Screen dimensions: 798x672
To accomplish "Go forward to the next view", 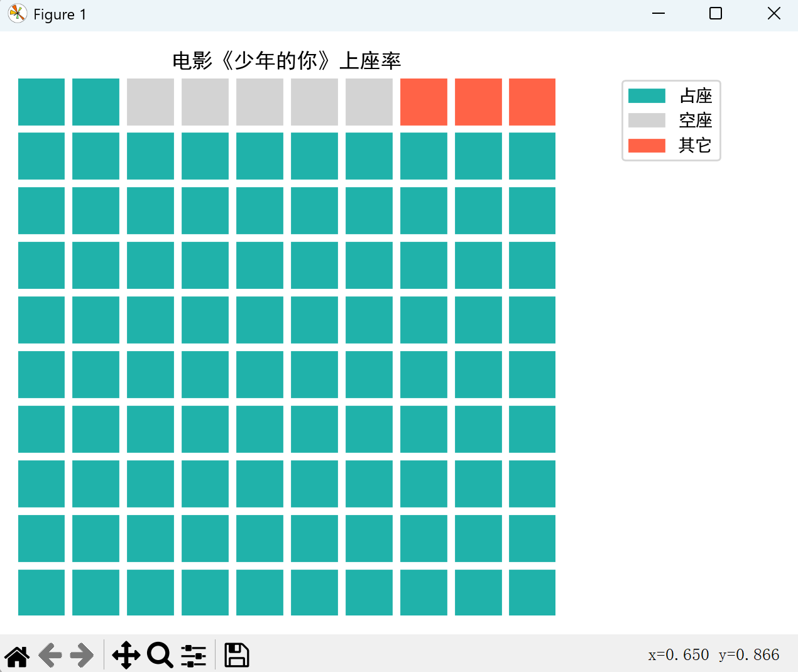I will (82, 655).
